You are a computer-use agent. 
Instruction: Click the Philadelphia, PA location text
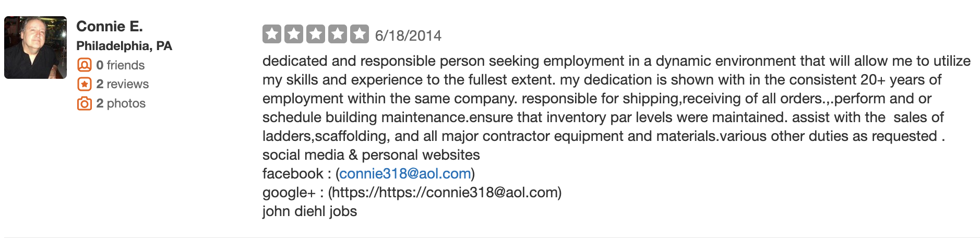click(124, 46)
